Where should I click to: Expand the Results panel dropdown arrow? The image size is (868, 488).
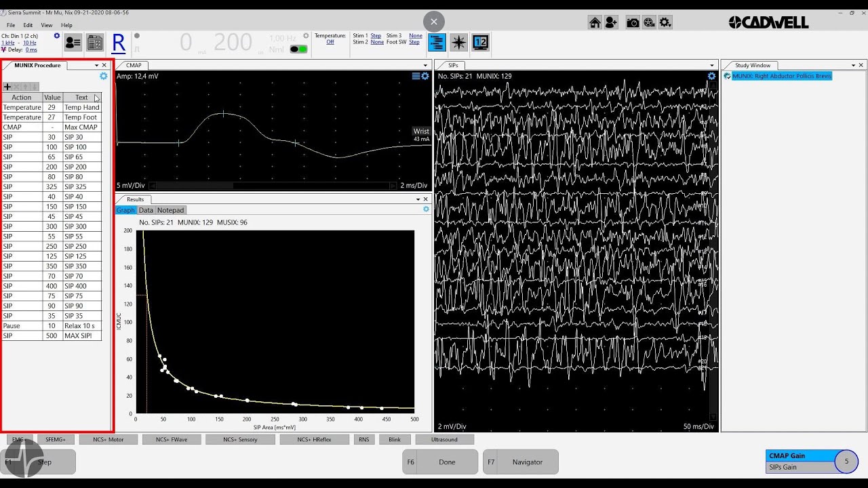(x=418, y=199)
